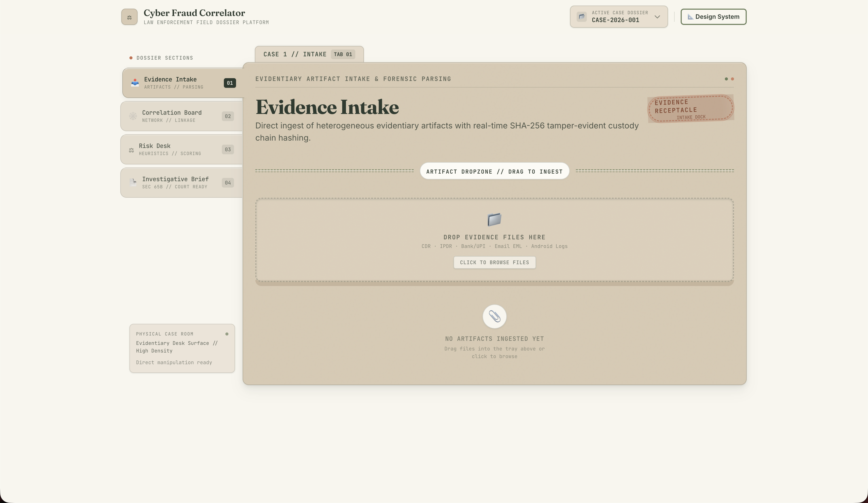Click the Design System button

(x=713, y=16)
